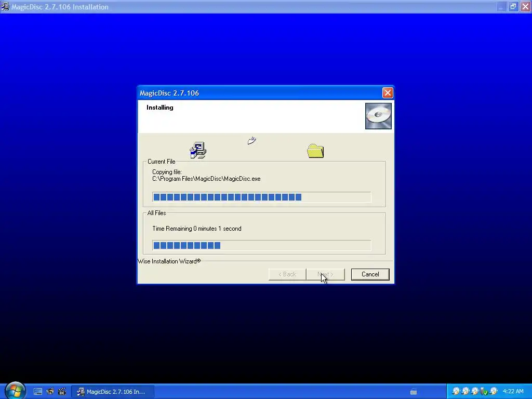Click the Show Desktop quick launch icon
This screenshot has height=399, width=532.
tap(37, 392)
